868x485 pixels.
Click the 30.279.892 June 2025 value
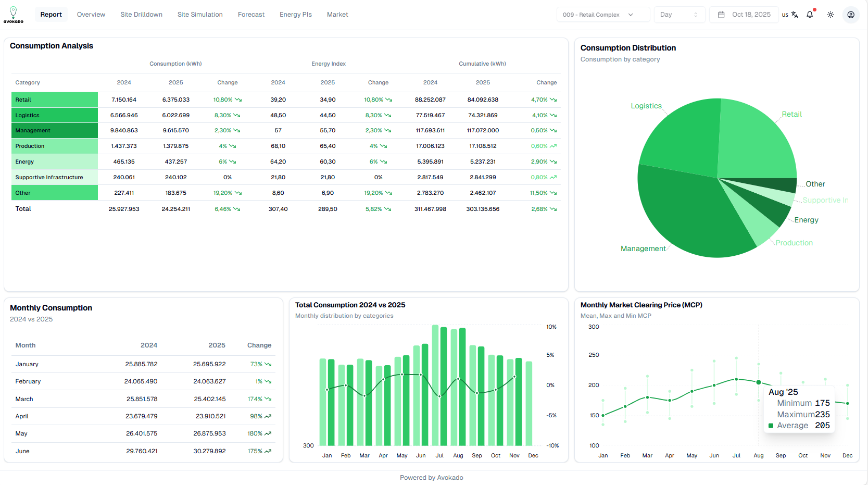pyautogui.click(x=209, y=451)
